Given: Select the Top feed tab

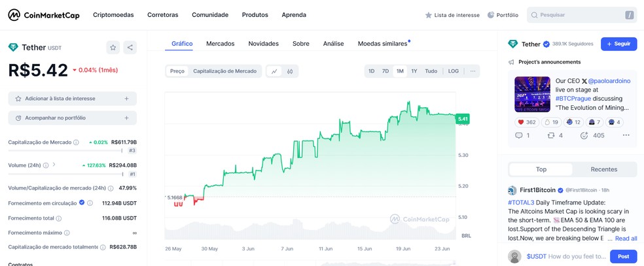Looking at the screenshot, I should point(541,169).
